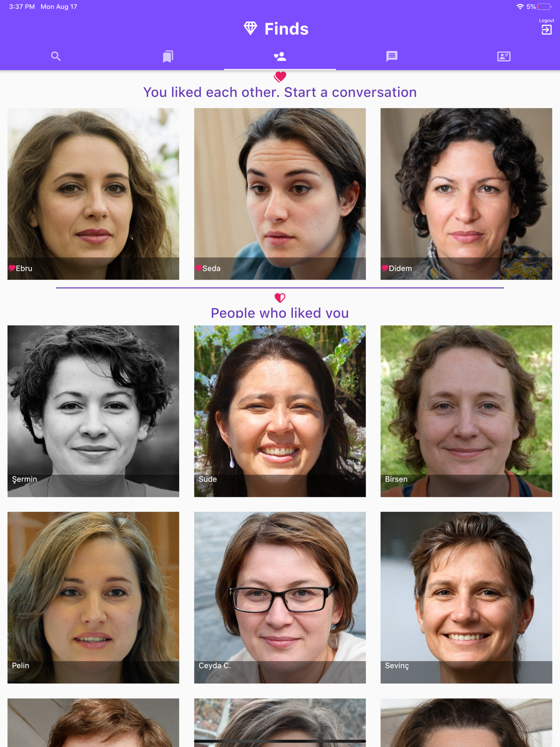Tap the heart icon next to Ebru
This screenshot has height=747, width=560.
click(12, 268)
